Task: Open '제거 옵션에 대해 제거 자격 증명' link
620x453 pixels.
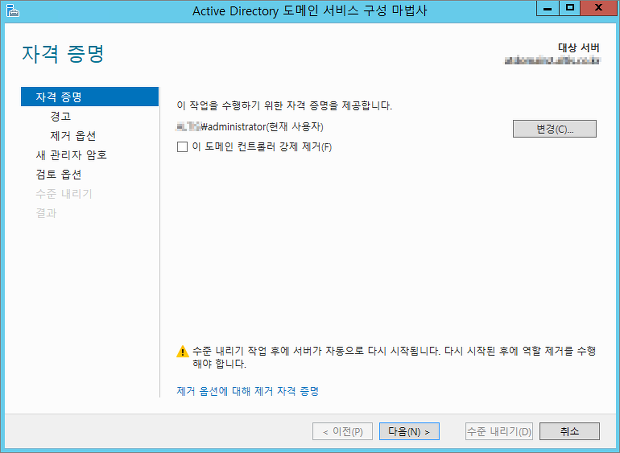Action: pos(248,391)
